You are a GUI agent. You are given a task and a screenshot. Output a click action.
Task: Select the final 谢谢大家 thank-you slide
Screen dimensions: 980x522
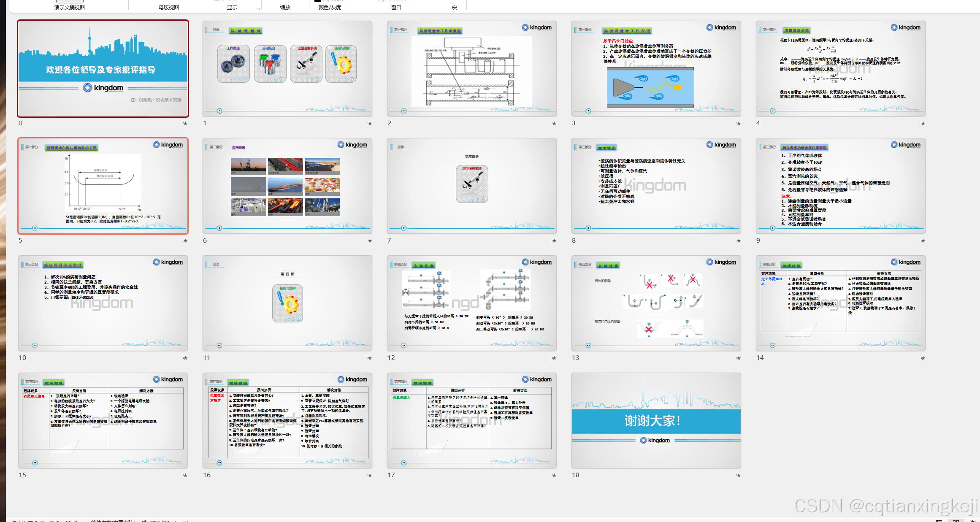click(x=656, y=420)
